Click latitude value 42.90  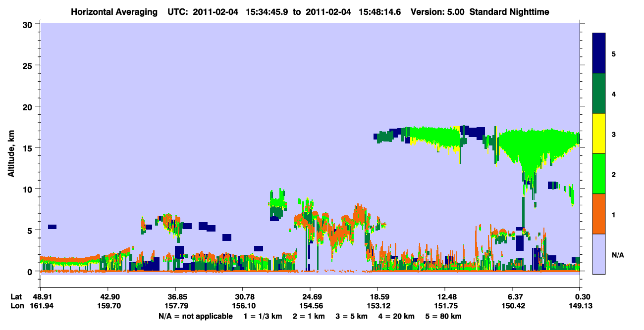(x=107, y=297)
